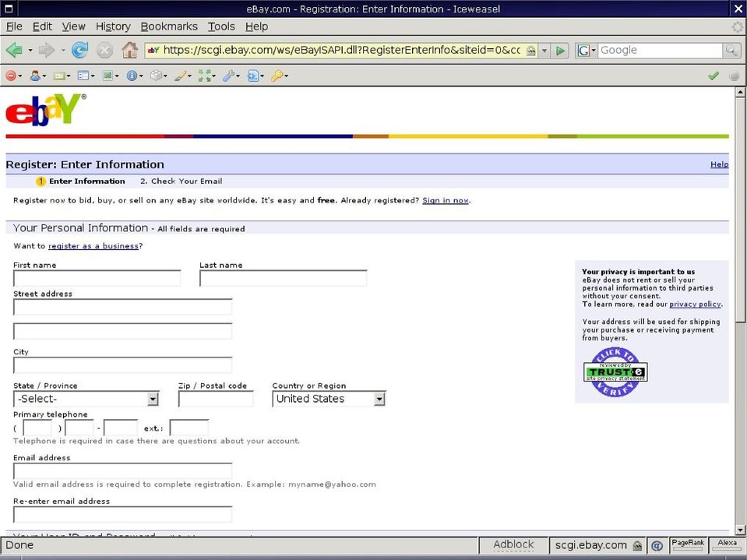The width and height of the screenshot is (747, 560).
Task: Open the Edit menu
Action: click(42, 26)
